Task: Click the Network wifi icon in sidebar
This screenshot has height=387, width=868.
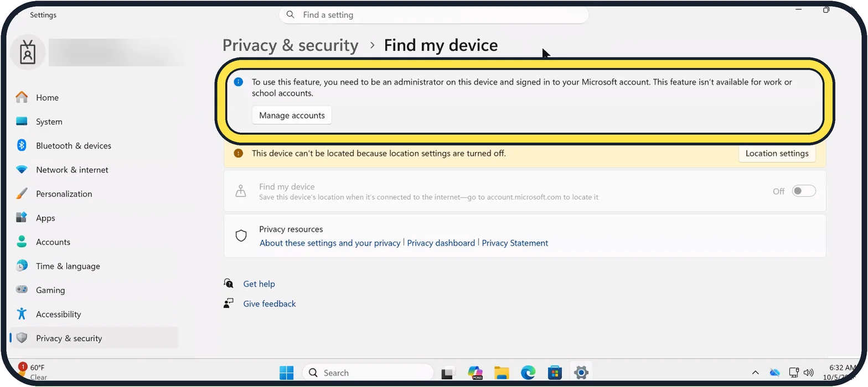Action: click(x=22, y=170)
